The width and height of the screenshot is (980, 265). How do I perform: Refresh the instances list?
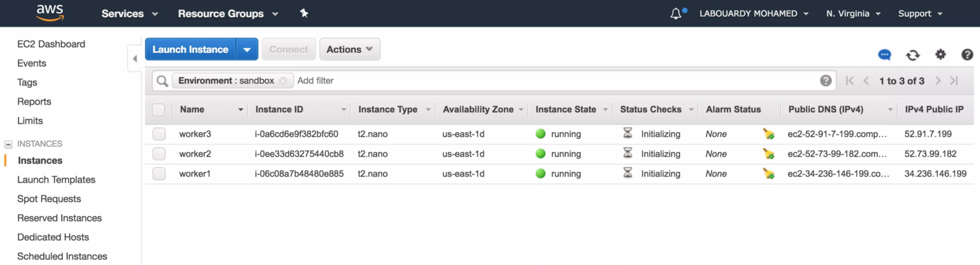tap(913, 55)
